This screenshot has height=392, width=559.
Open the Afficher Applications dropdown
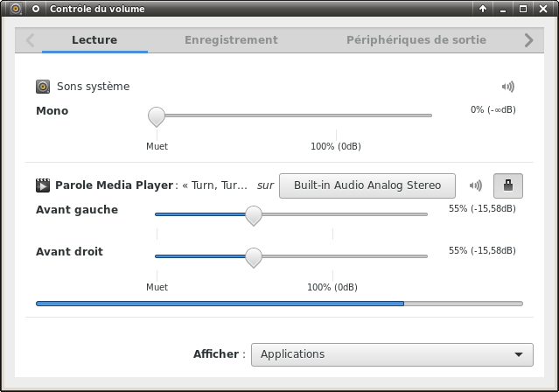pos(392,354)
